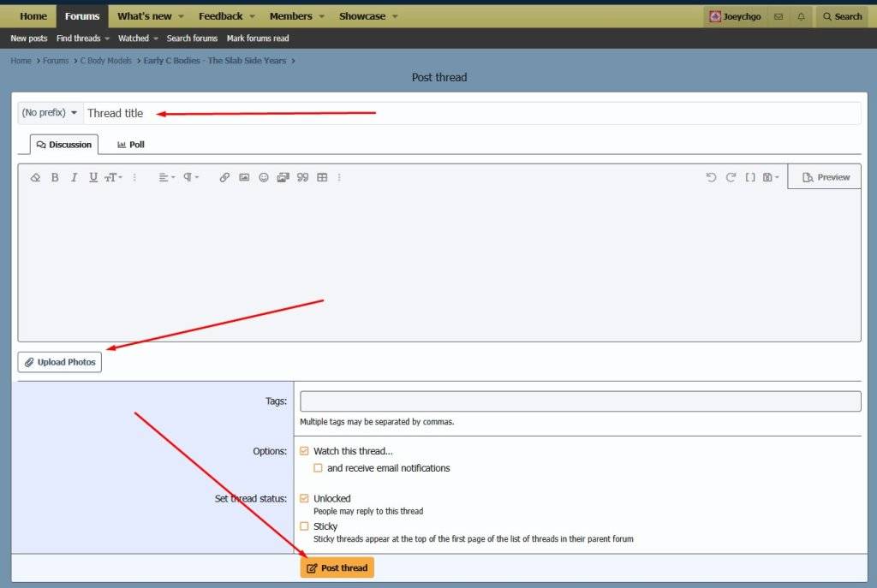This screenshot has width=877, height=588.
Task: Toggle bold formatting in the editor
Action: point(55,178)
